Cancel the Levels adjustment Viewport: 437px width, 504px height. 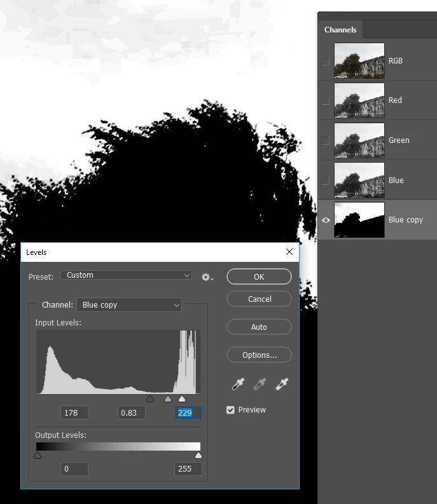click(x=259, y=299)
